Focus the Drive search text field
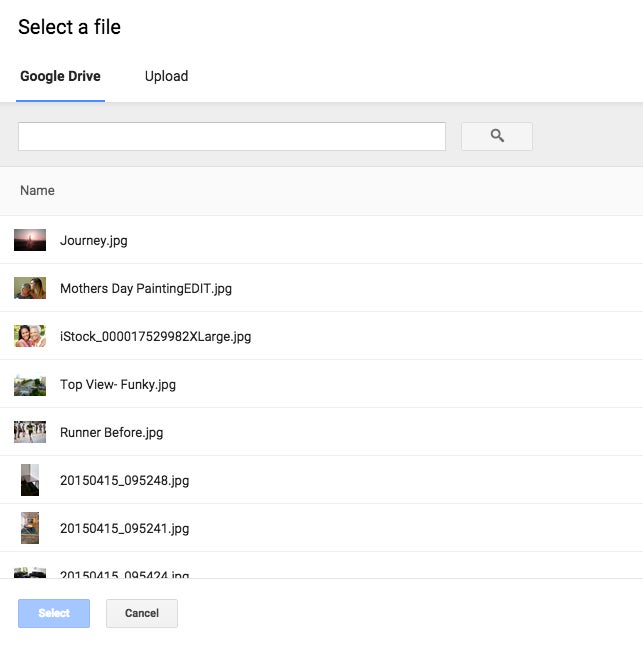643x648 pixels. tap(232, 137)
